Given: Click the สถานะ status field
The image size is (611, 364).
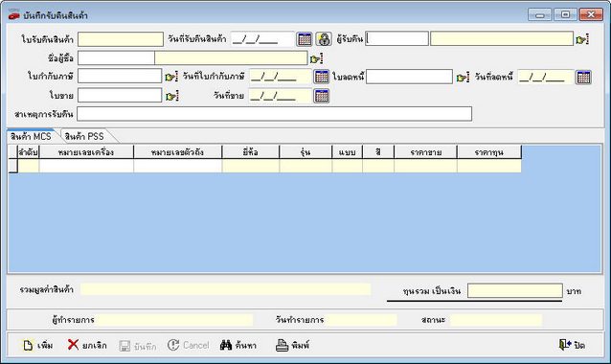Looking at the screenshot, I should (x=496, y=320).
